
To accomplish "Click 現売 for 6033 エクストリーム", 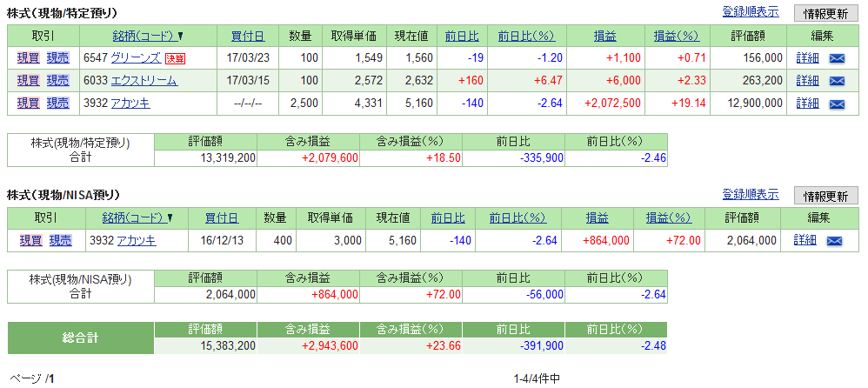I will pyautogui.click(x=57, y=80).
